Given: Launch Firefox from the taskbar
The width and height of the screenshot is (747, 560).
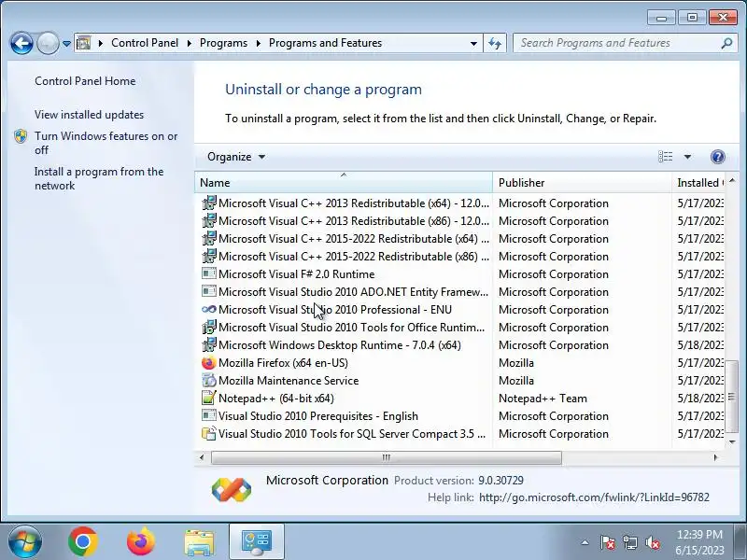Looking at the screenshot, I should click(x=141, y=541).
